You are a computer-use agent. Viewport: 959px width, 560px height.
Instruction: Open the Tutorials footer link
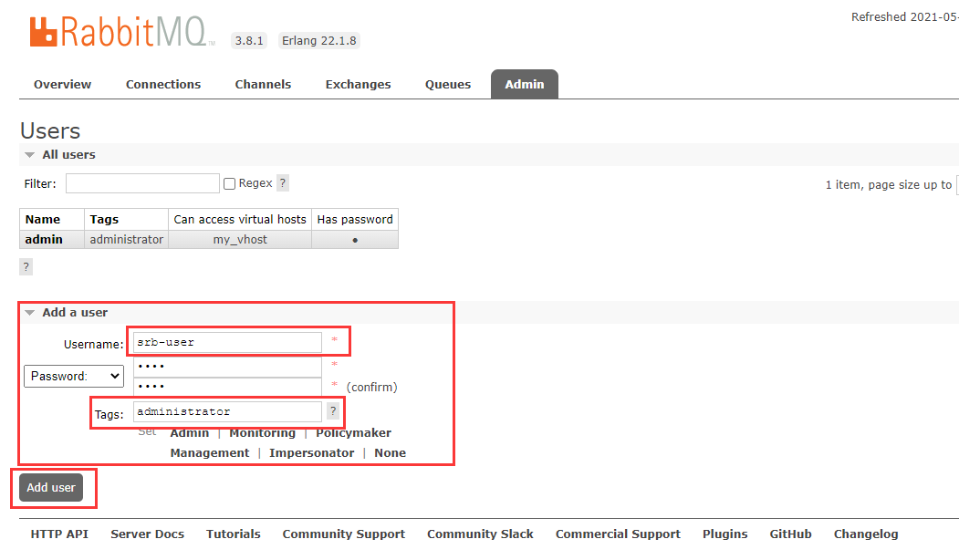point(233,534)
